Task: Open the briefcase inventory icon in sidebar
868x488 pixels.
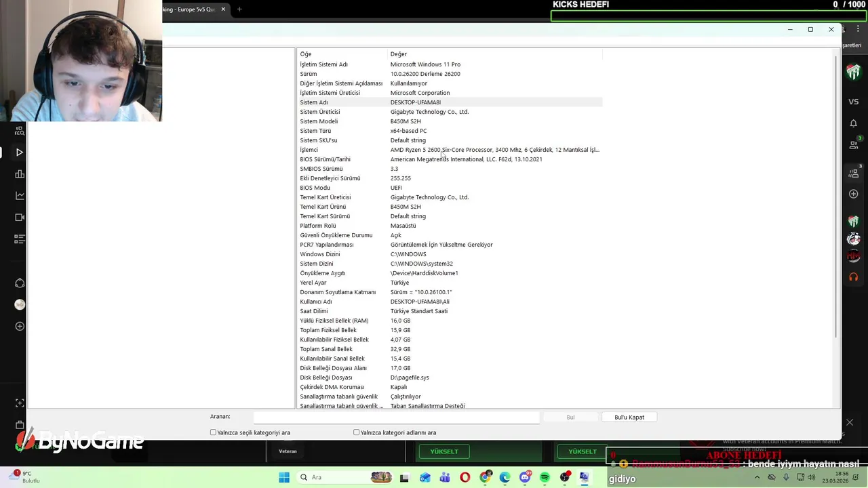Action: 20,424
